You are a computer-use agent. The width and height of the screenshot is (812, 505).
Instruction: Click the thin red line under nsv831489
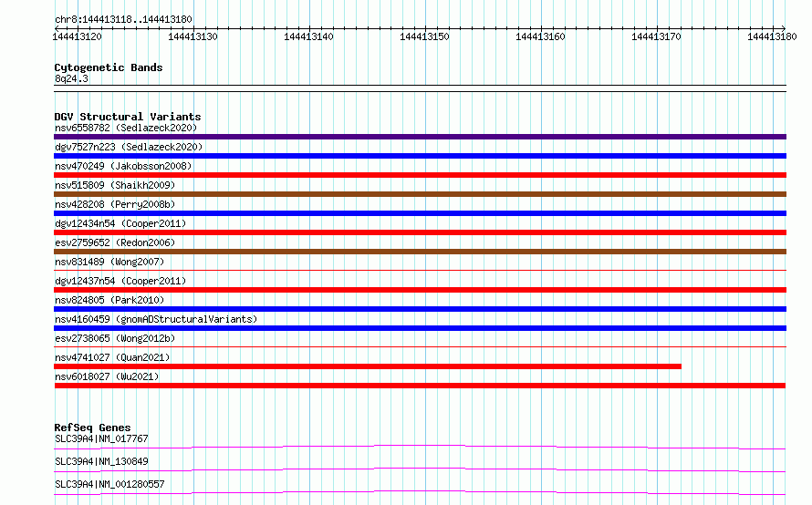point(420,270)
